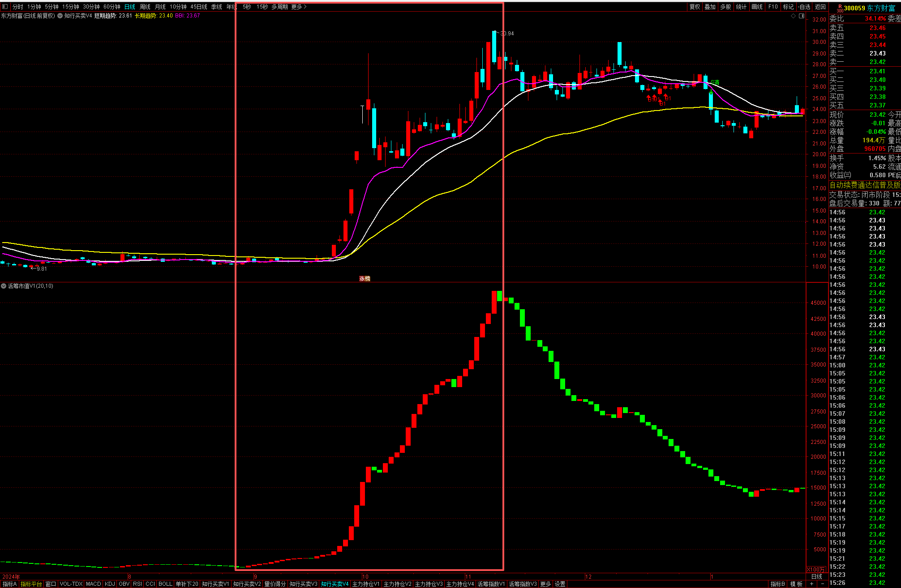901x588 pixels.
Task: Expand 活筹市值V1 indicator dropdown arrow
Action: [x=4, y=286]
